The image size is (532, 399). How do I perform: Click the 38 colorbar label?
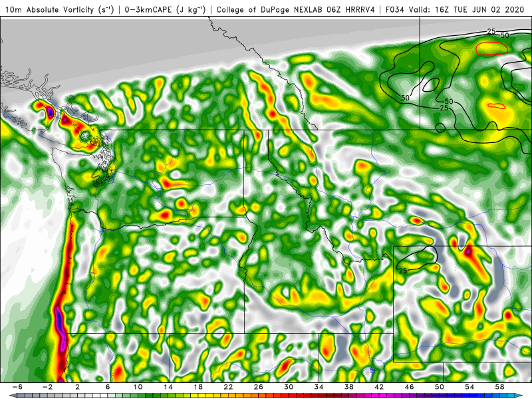(x=349, y=387)
